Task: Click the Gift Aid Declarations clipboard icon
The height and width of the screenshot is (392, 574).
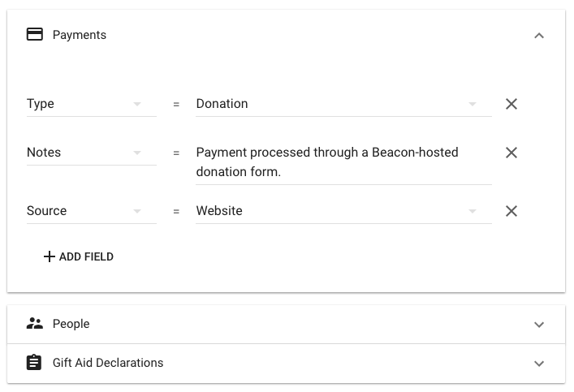Action: (34, 363)
